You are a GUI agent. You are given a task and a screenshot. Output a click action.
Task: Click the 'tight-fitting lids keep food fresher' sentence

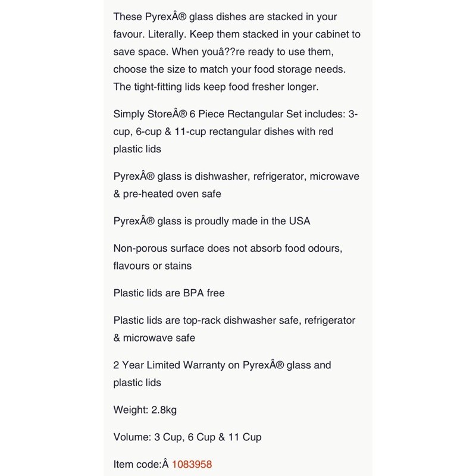point(216,87)
